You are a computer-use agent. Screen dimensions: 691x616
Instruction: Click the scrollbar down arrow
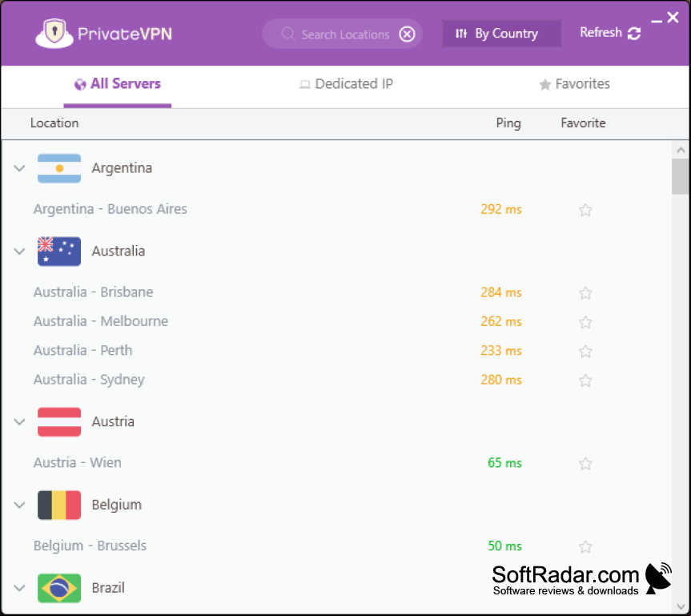click(x=681, y=606)
